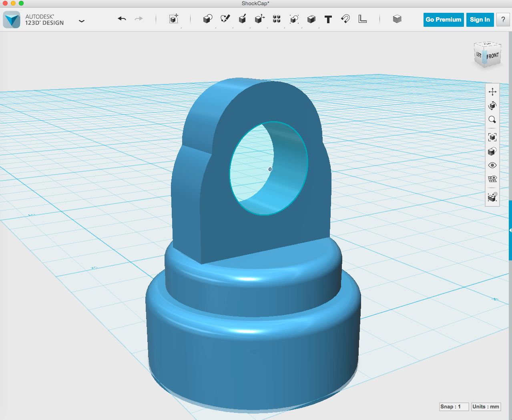This screenshot has height=420, width=512.
Task: Open the Construct tool menu
Action: click(242, 19)
